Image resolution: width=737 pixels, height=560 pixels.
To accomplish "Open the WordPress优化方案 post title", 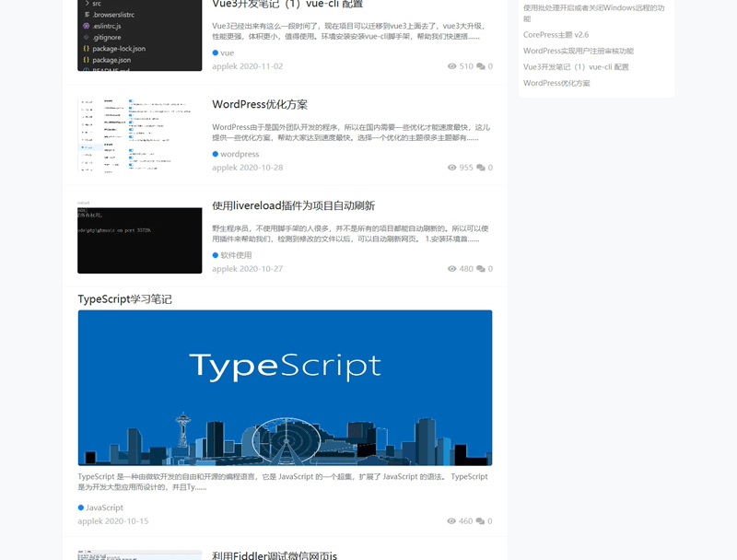I will (x=260, y=104).
